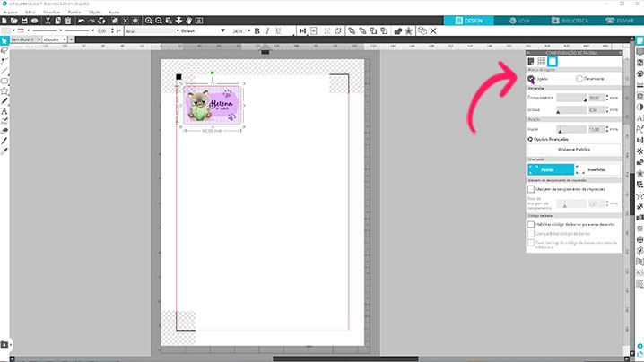Adjust the Comprimento slider
Viewport: 644px width, 362px height.
click(571, 98)
